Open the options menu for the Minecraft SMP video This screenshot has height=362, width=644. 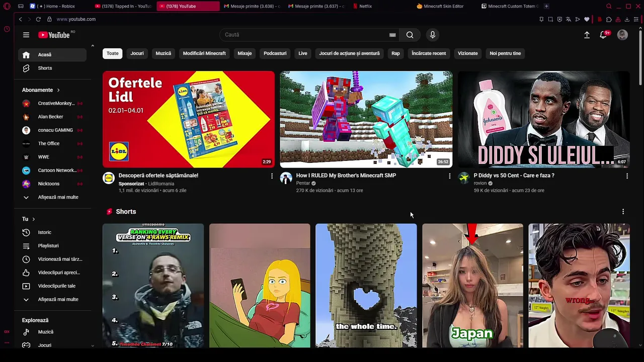click(x=450, y=176)
